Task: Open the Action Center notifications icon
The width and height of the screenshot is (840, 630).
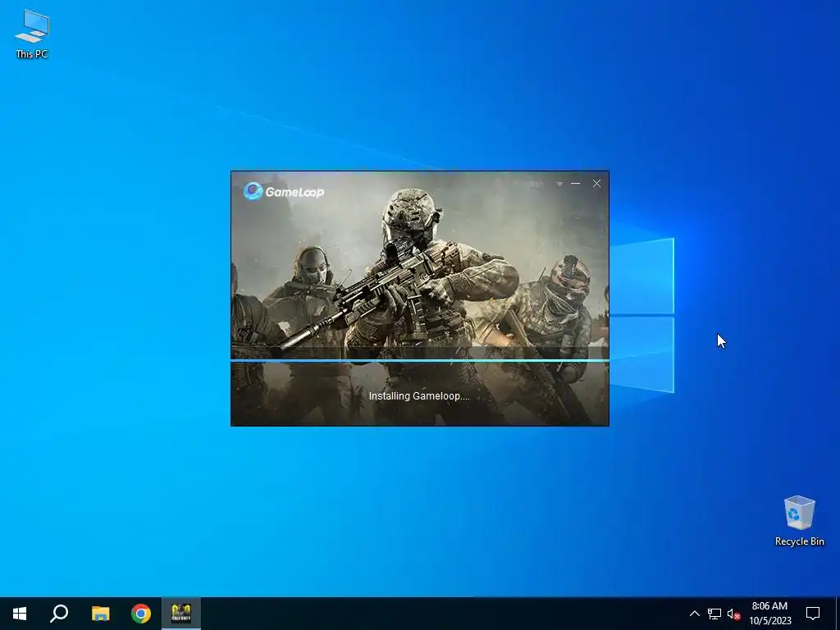Action: (813, 614)
